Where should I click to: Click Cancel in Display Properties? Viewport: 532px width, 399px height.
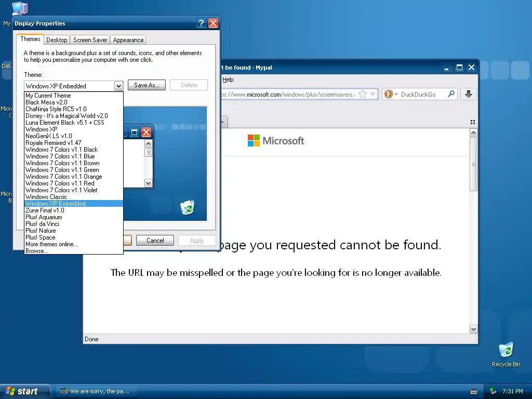(x=155, y=240)
